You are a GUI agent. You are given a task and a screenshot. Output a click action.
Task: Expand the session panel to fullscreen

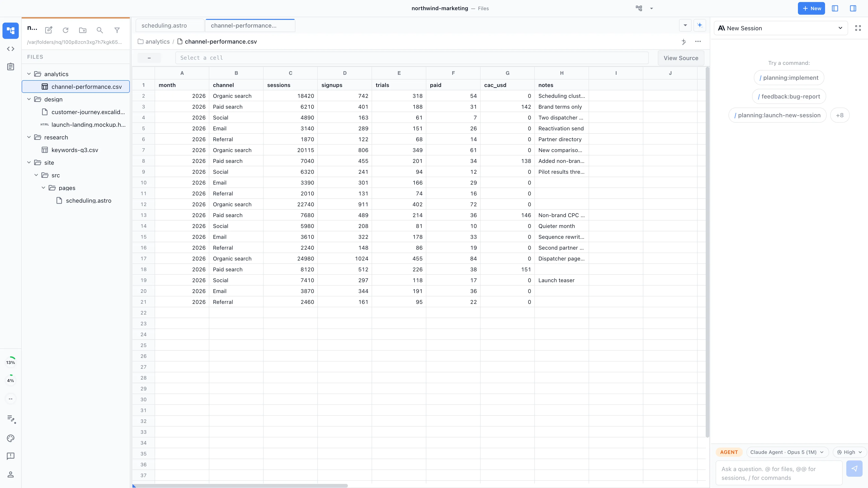point(858,28)
